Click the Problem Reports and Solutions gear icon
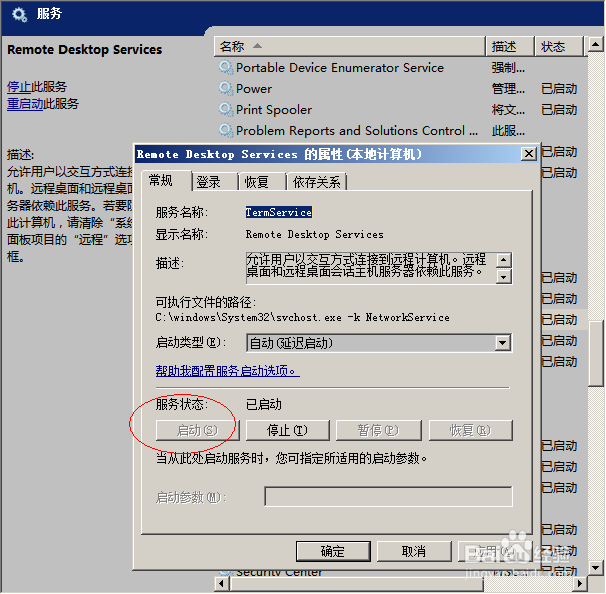 point(226,130)
